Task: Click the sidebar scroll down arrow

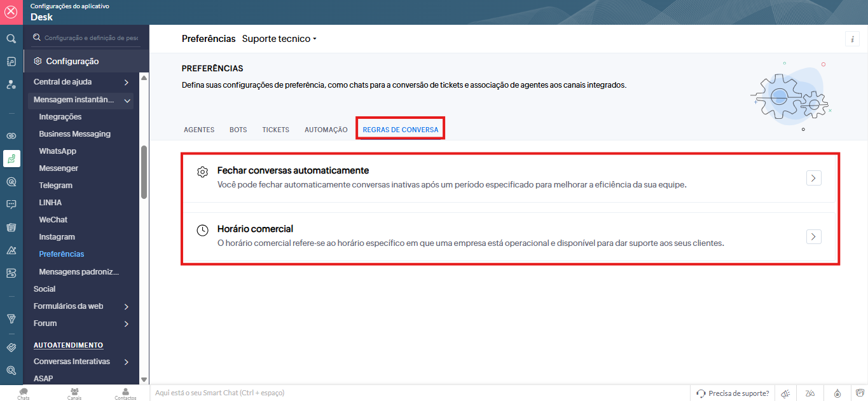Action: [x=144, y=379]
